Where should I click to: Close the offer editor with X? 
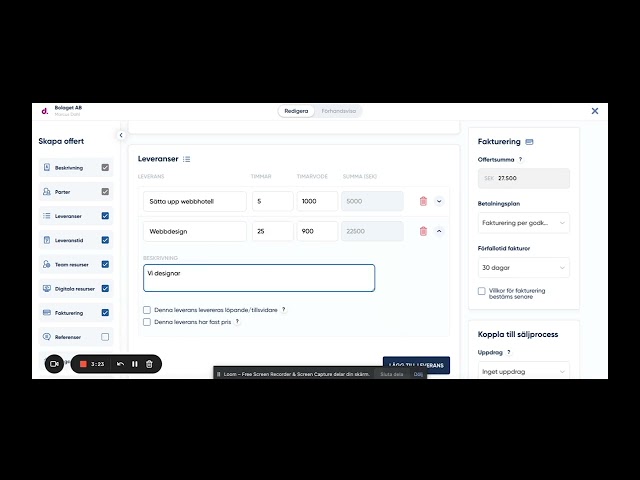point(595,111)
